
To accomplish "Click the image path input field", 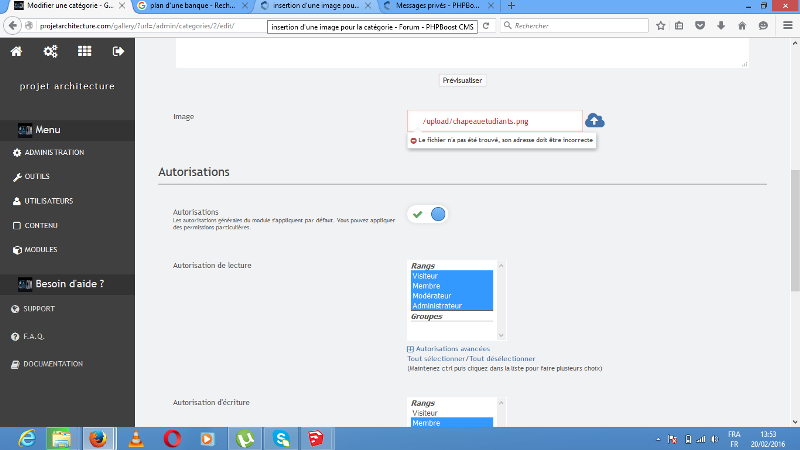I will pyautogui.click(x=494, y=121).
